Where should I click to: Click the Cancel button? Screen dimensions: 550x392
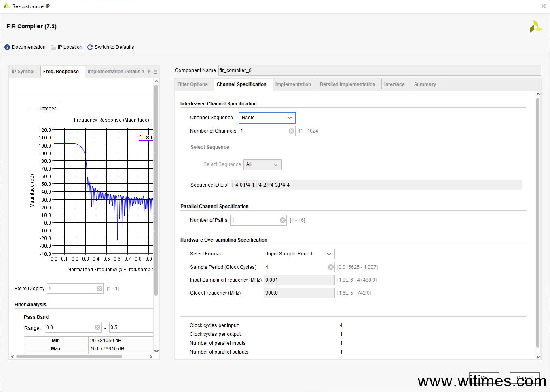pos(525,378)
